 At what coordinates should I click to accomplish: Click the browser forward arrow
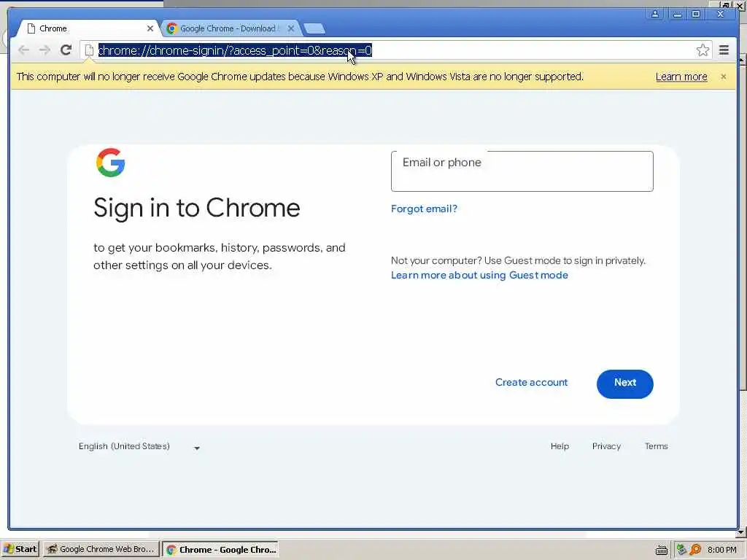44,50
